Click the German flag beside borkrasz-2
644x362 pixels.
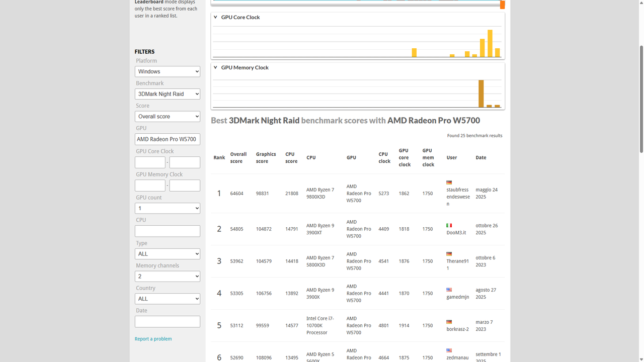tap(449, 322)
